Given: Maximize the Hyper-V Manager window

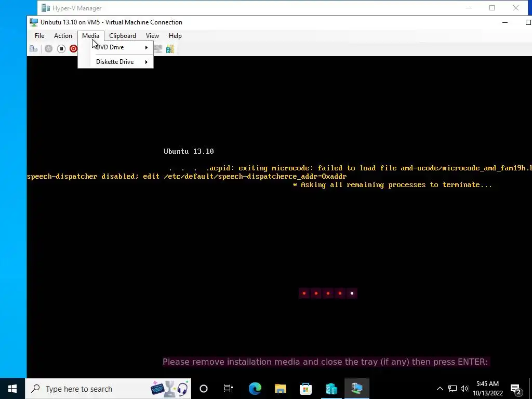Looking at the screenshot, I should [x=492, y=8].
